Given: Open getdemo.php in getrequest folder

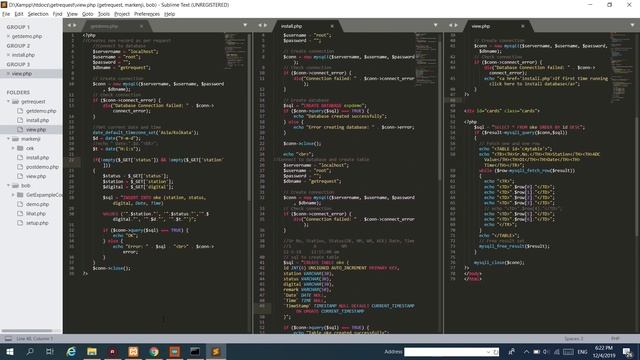Looking at the screenshot, I should [x=41, y=111].
